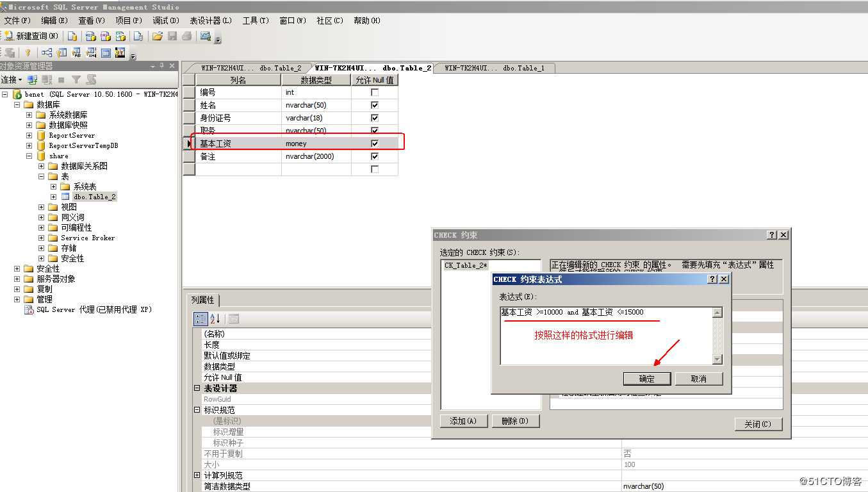Click the Save floppy disk icon
The image size is (868, 492).
(x=172, y=37)
